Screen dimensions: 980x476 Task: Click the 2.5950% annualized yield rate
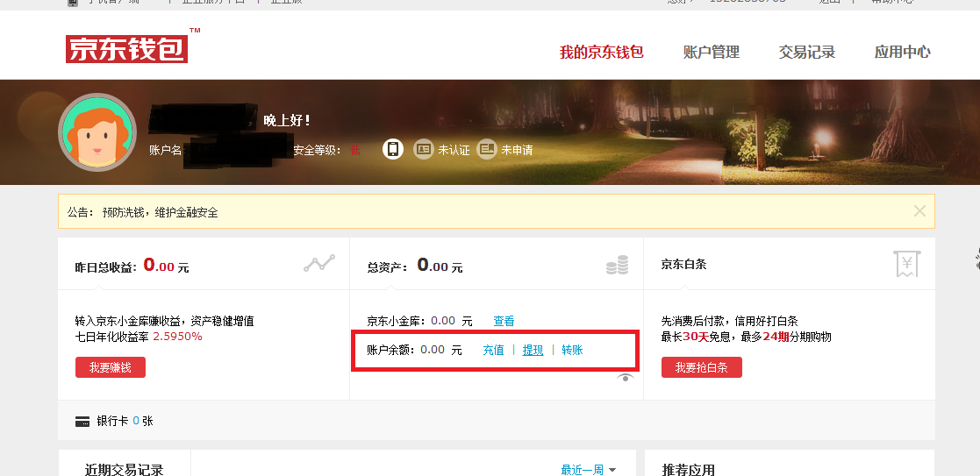click(x=177, y=337)
